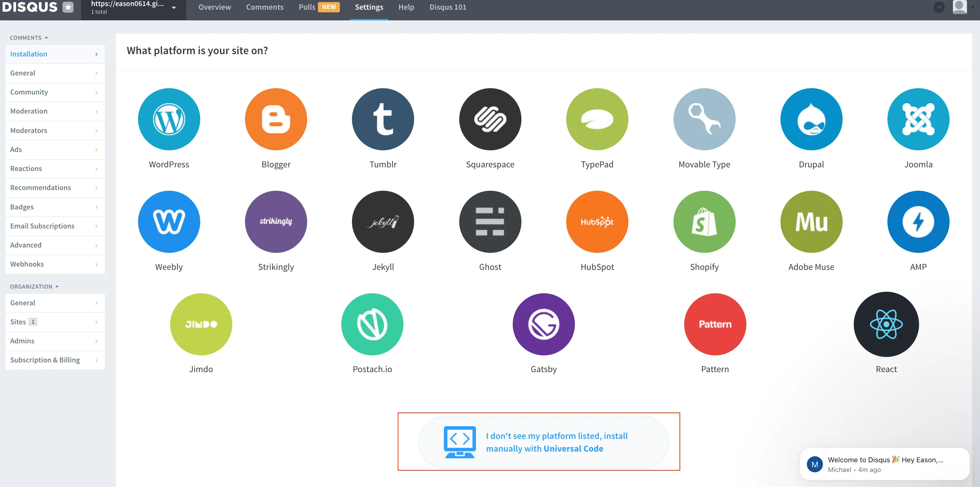Pick the Squarespace platform icon
This screenshot has height=487, width=980.
[490, 119]
